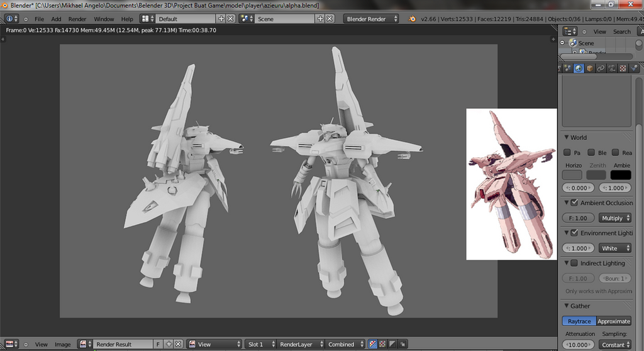Image resolution: width=644 pixels, height=351 pixels.
Task: Open the Multiply blend mode dropdown
Action: (x=614, y=218)
